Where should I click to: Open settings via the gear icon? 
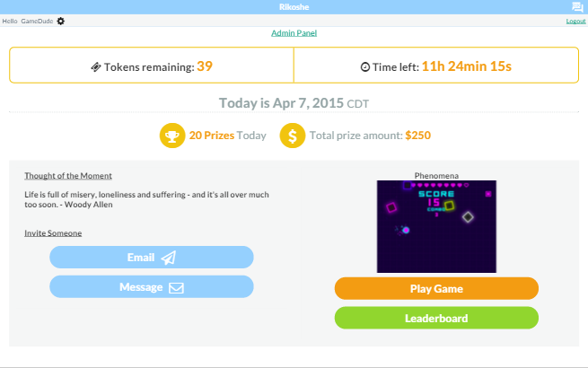61,21
